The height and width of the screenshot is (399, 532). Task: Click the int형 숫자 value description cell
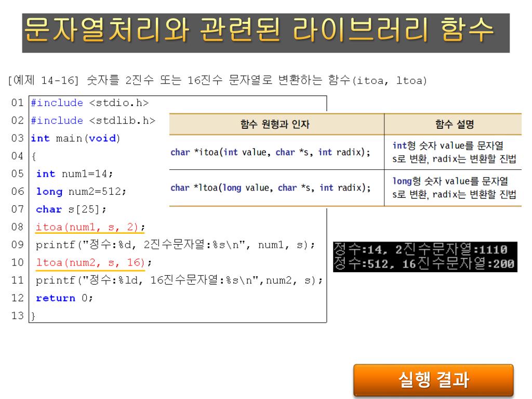pos(454,152)
